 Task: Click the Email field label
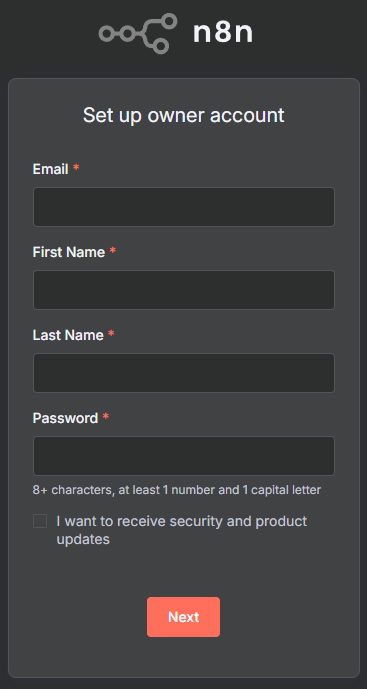coord(51,169)
